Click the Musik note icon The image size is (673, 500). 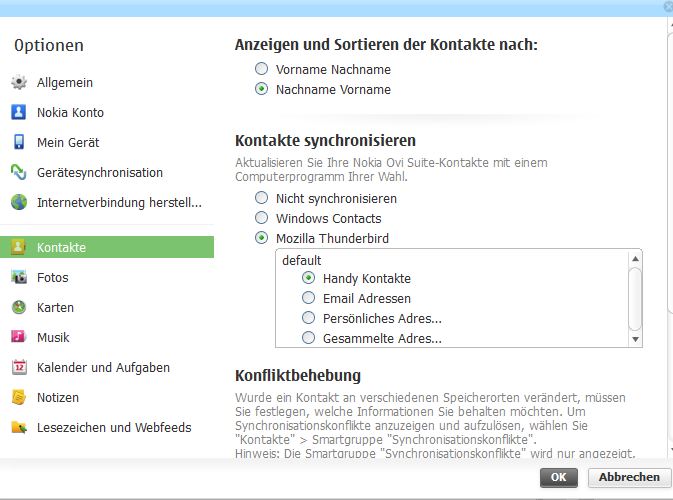pos(18,336)
